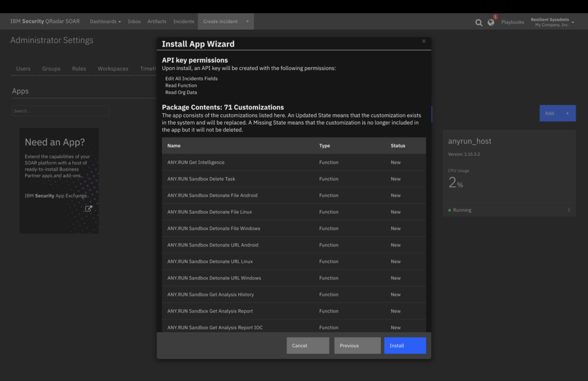Click the Name column header
This screenshot has height=381, width=588.
pyautogui.click(x=174, y=146)
